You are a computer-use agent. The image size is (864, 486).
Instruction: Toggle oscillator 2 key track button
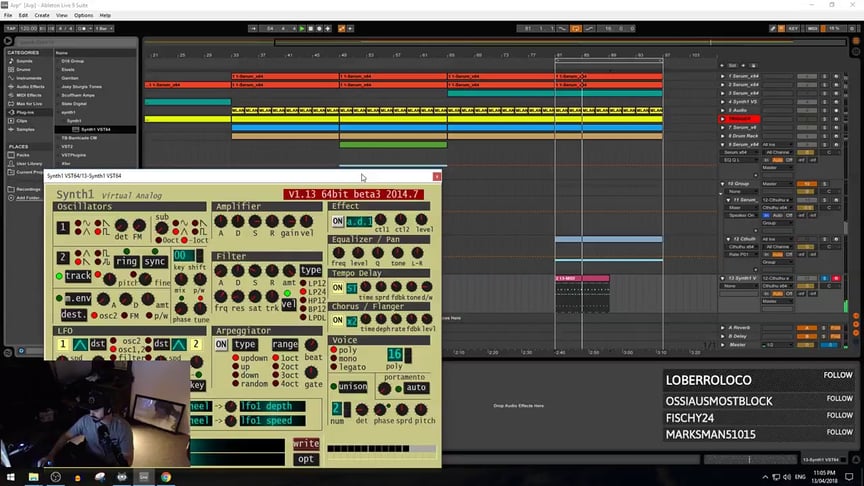(x=78, y=276)
